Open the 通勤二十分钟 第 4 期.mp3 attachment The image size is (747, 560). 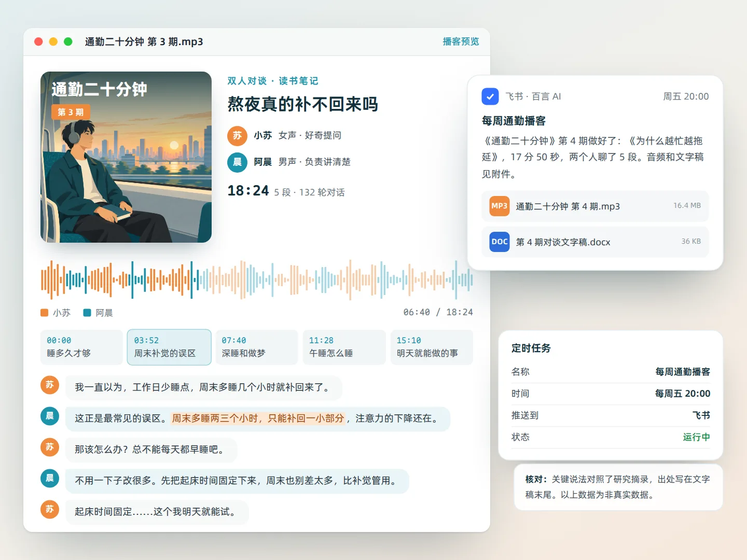click(595, 206)
